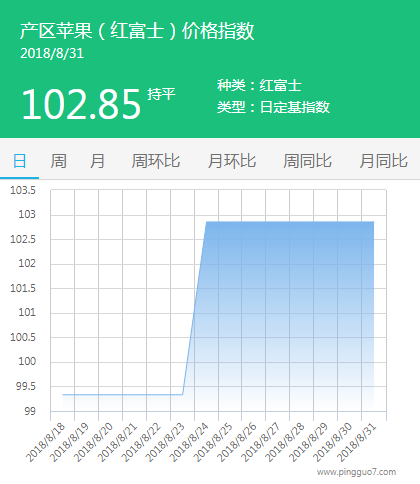Open the 月环比 tab
This screenshot has width=420, height=484.
(x=232, y=161)
